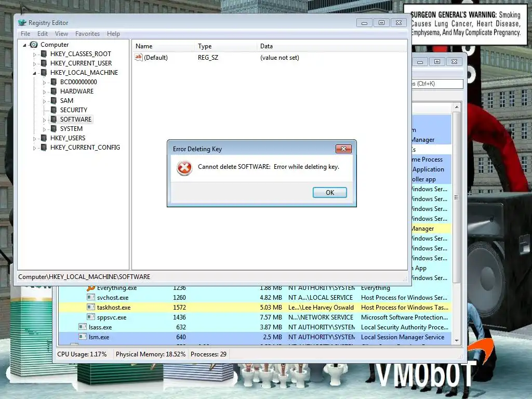Select the HKEY_CLASSES_ROOT tree label

pos(81,54)
